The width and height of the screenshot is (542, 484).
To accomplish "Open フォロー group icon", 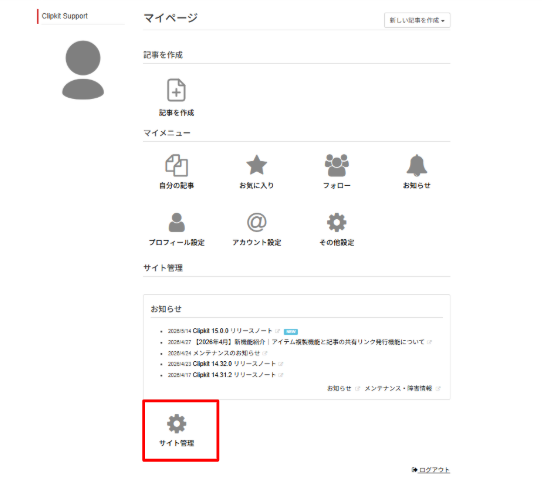I will pyautogui.click(x=337, y=166).
